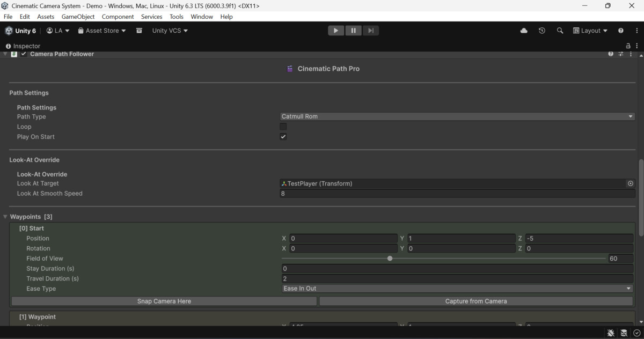Open the Ease Type dropdown
Screen dimensions: 644x339
coord(457,289)
